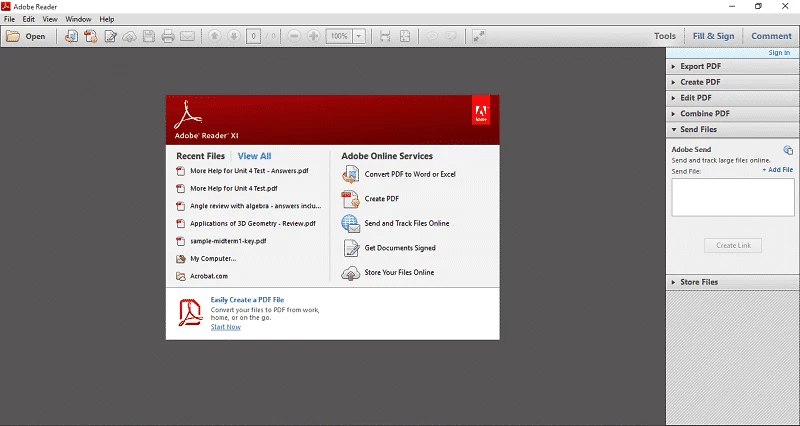The width and height of the screenshot is (800, 426).
Task: Click the zoom out minus icon
Action: [x=294, y=36]
